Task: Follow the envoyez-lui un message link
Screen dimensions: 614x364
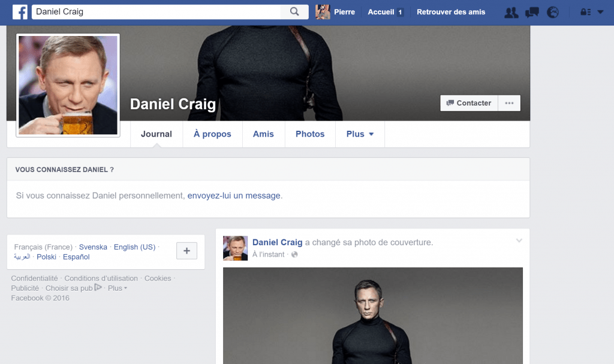Action: tap(234, 195)
